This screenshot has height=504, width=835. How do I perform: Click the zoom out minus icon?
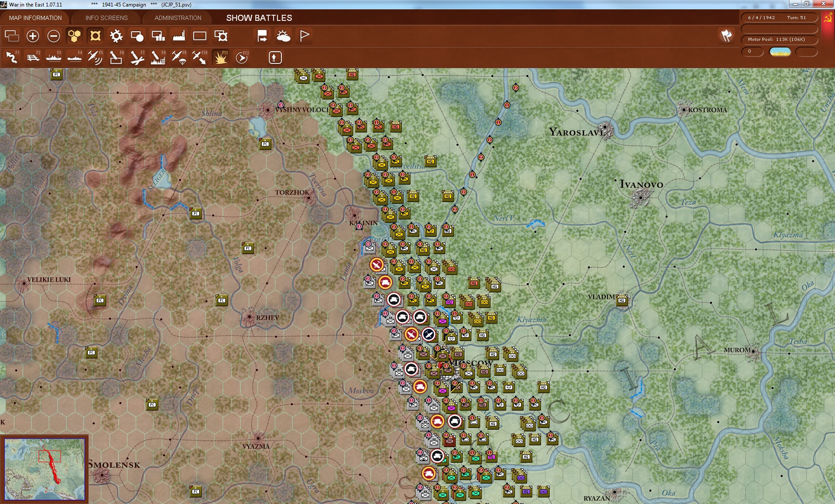53,36
